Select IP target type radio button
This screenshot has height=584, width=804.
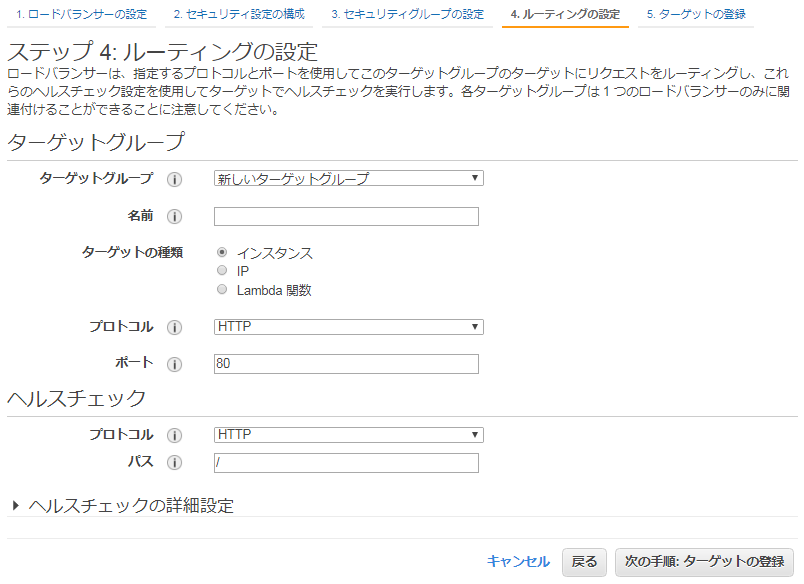click(x=222, y=271)
